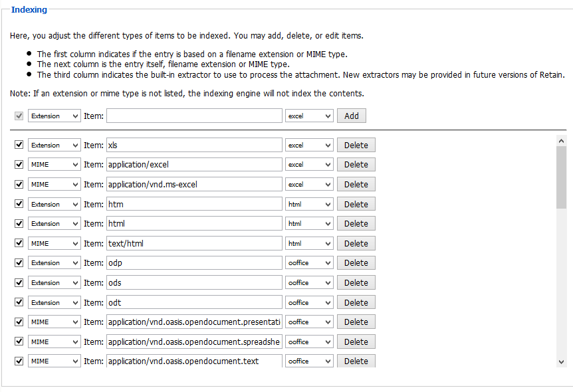This screenshot has width=573, height=392.
Task: Delete the text/html MIME entry
Action: click(356, 243)
